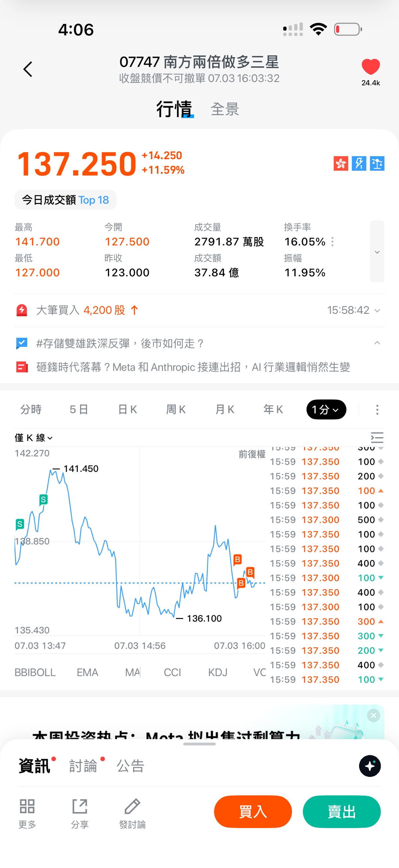This screenshot has width=399, height=868.
Task: Expand the 15:58:42 large trade dropdown
Action: pyautogui.click(x=377, y=310)
